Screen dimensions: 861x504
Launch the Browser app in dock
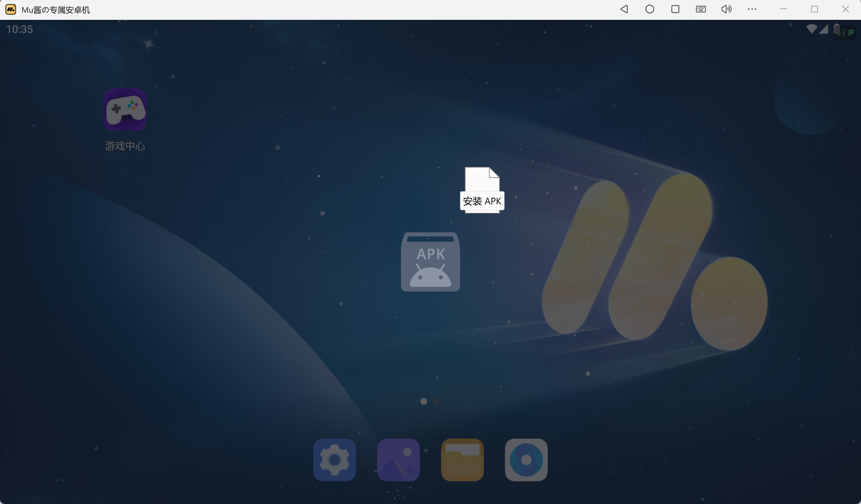coord(526,460)
